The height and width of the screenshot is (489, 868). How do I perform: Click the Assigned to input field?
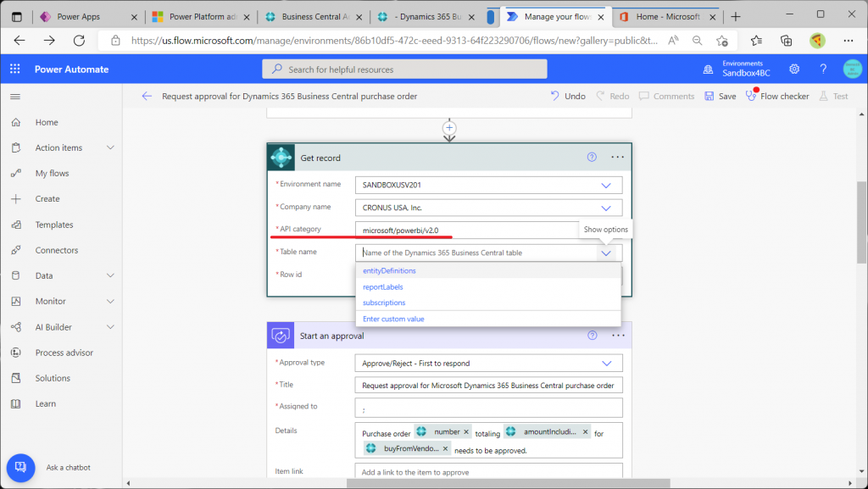pos(489,408)
